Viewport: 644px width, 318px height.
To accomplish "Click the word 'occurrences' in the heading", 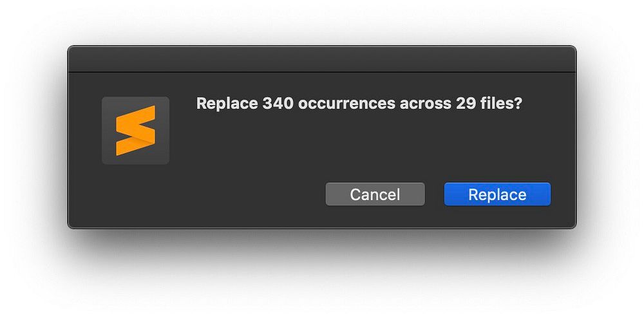I will tap(347, 104).
